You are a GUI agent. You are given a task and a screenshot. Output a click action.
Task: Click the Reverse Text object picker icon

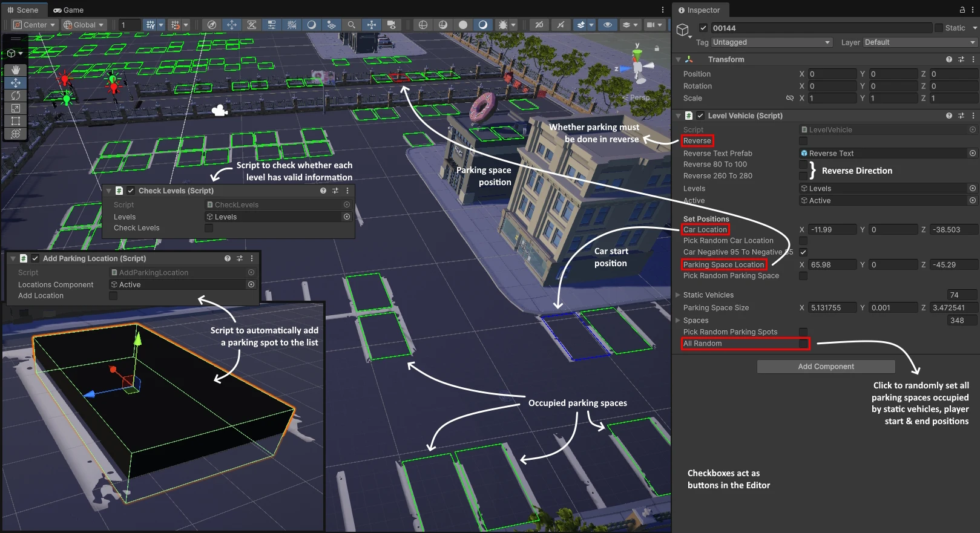[x=973, y=153]
